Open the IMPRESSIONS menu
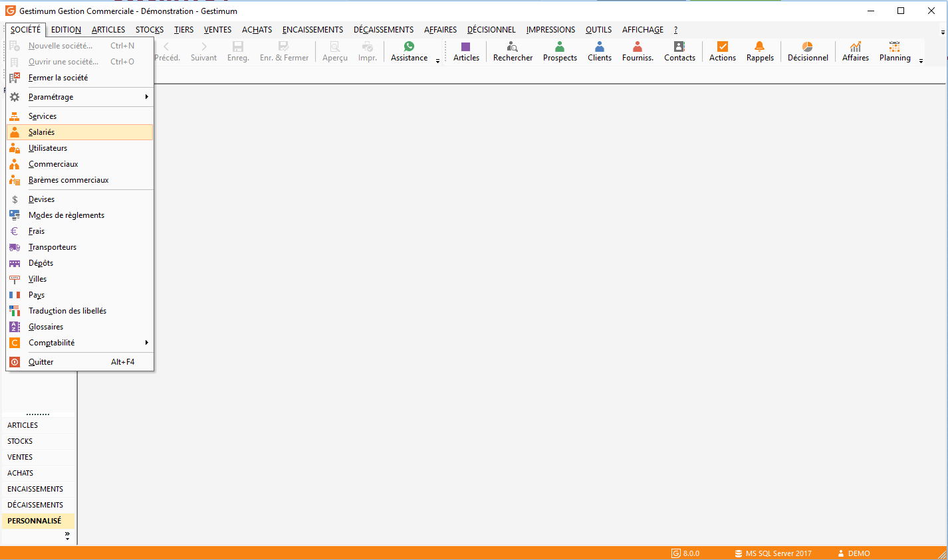The image size is (948, 560). [x=550, y=30]
